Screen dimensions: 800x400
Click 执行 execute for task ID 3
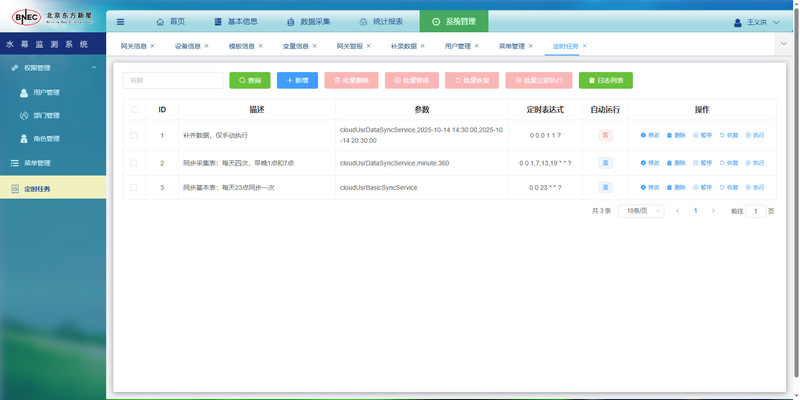coord(755,187)
